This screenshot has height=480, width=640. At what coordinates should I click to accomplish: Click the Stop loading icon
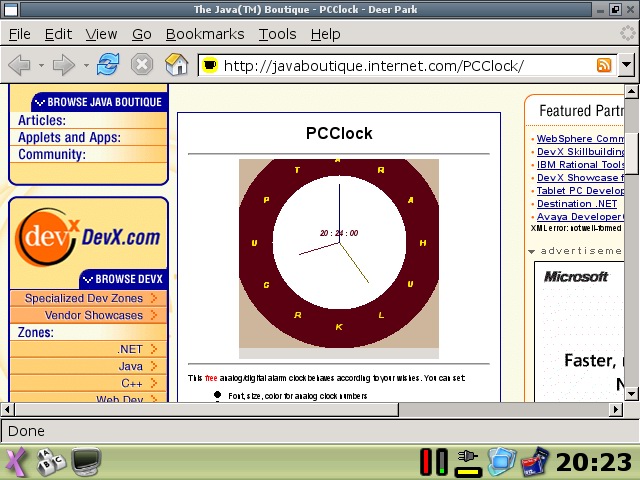(x=142, y=66)
